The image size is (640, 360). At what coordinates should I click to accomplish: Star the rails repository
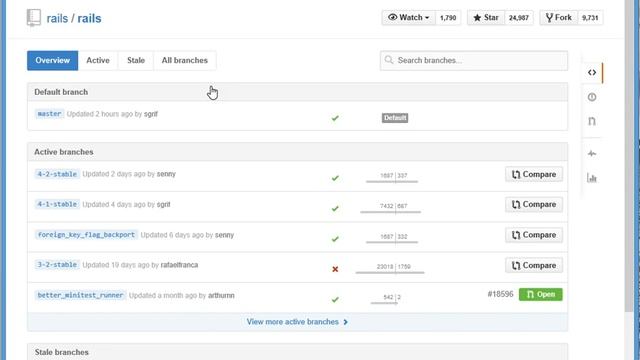click(486, 18)
